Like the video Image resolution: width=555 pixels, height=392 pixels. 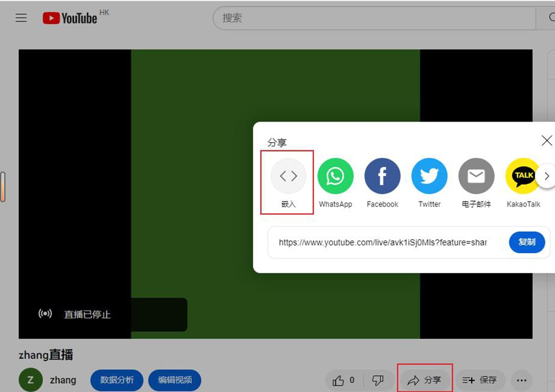click(x=343, y=380)
